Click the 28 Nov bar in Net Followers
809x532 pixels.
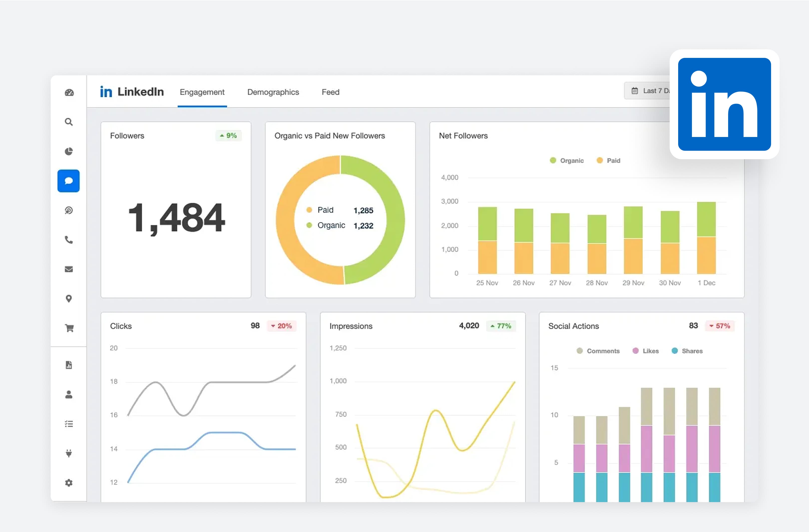[x=597, y=244]
